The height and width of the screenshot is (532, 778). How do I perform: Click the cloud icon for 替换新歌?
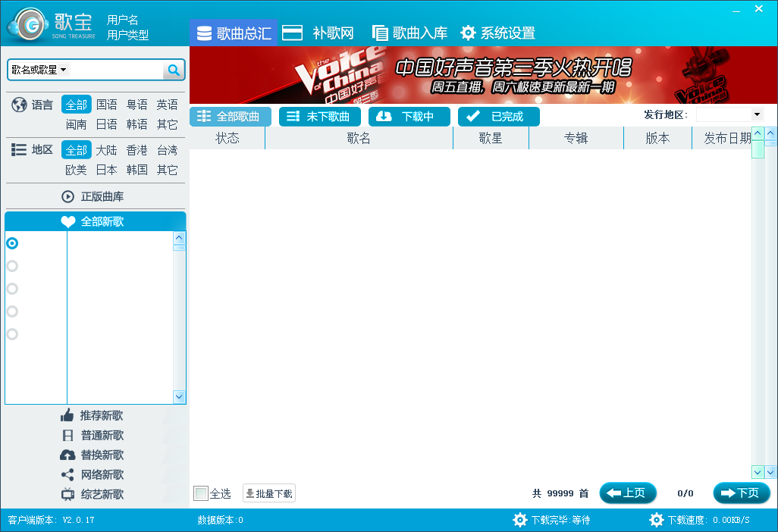click(x=67, y=455)
